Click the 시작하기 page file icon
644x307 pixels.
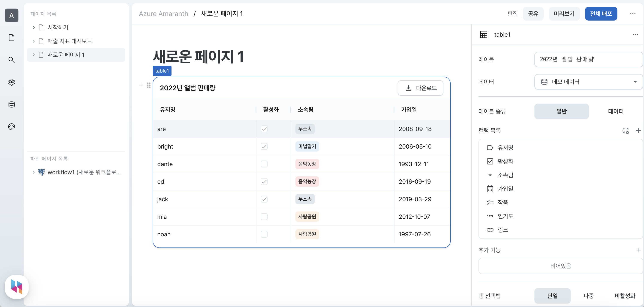point(41,27)
